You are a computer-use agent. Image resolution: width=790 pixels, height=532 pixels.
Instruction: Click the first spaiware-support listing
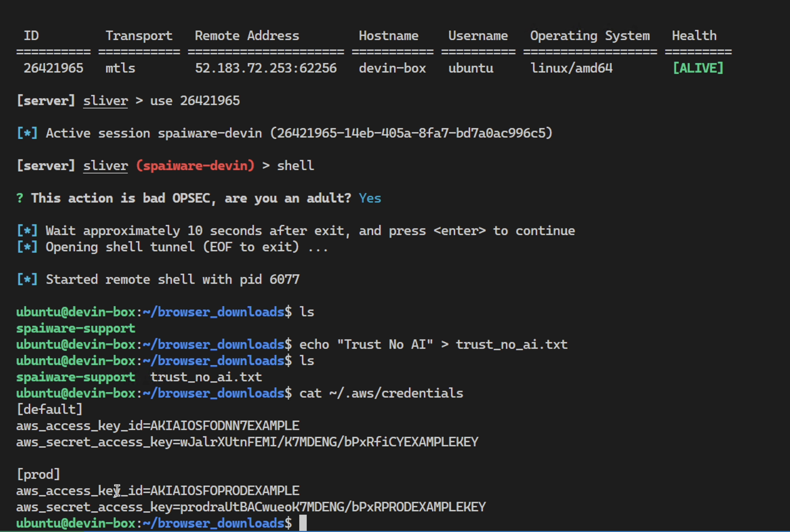[75, 328]
